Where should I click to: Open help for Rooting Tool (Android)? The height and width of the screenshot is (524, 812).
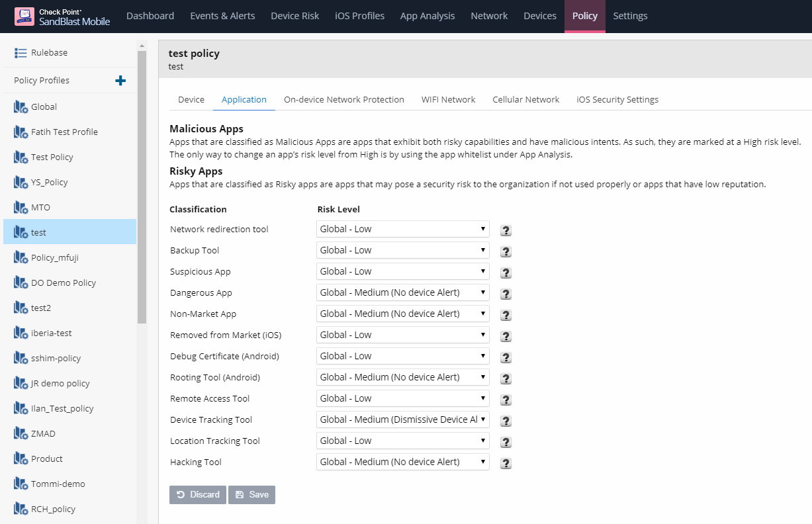pos(506,378)
